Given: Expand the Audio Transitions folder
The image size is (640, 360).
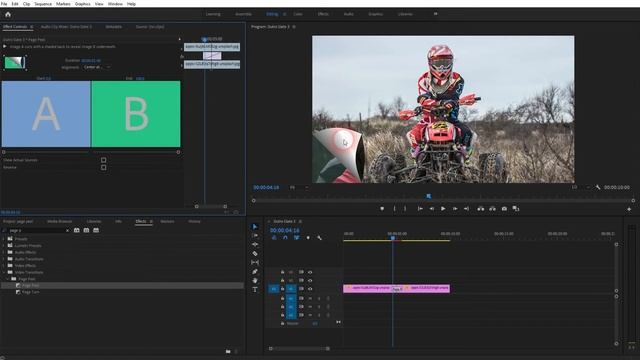Looking at the screenshot, I should click(4, 259).
